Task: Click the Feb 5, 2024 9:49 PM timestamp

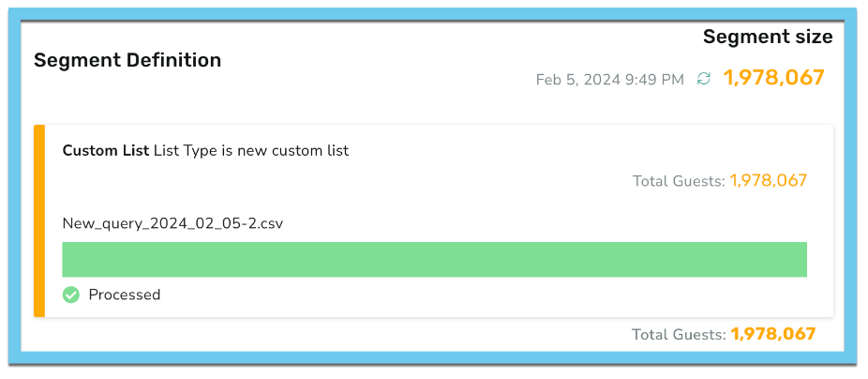Action: pos(610,80)
